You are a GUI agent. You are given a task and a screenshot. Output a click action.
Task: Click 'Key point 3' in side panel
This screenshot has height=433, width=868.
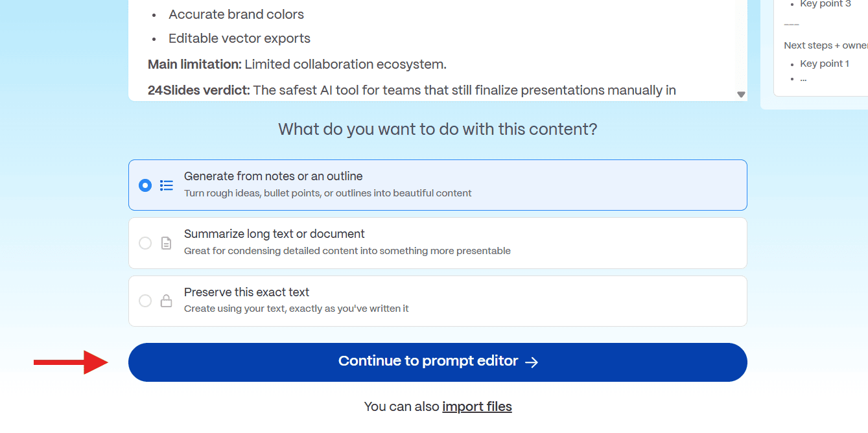pos(825,4)
